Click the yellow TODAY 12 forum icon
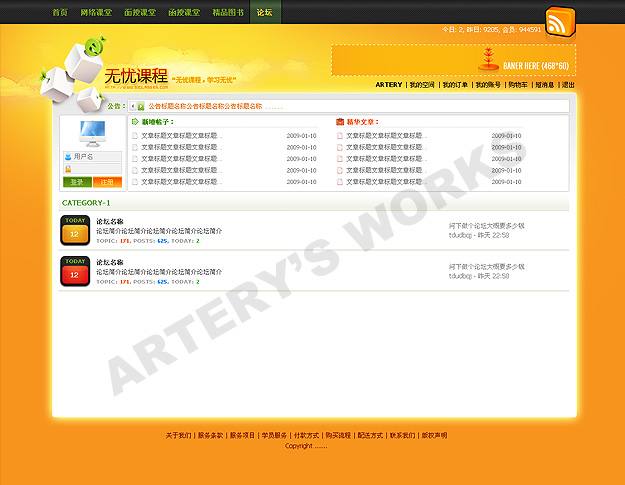Viewport: 625px width, 485px height. pos(75,230)
